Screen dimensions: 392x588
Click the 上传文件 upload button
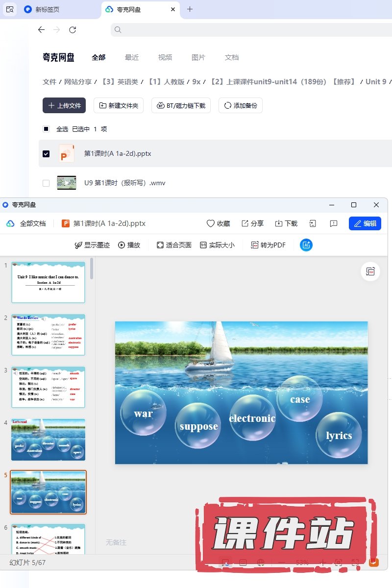point(64,105)
